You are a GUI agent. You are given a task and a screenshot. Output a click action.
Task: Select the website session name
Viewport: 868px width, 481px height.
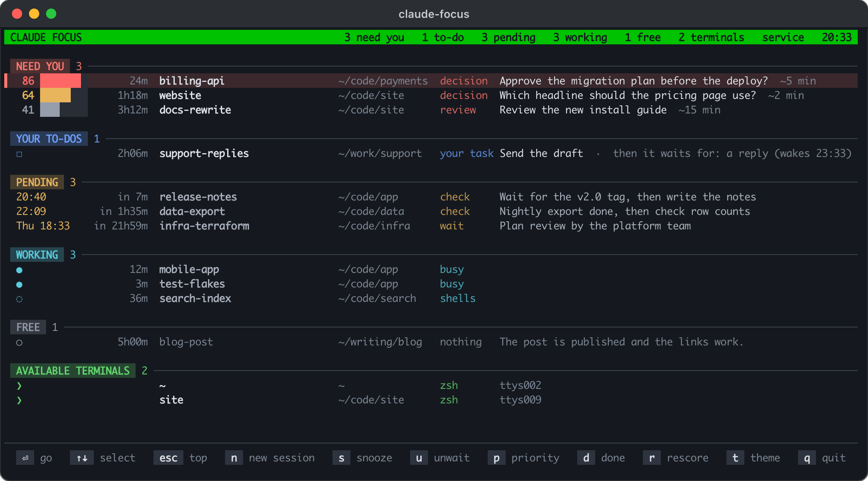[x=180, y=95]
